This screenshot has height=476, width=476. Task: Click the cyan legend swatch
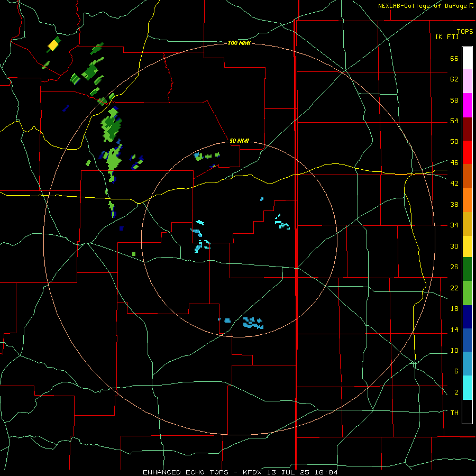point(467,388)
